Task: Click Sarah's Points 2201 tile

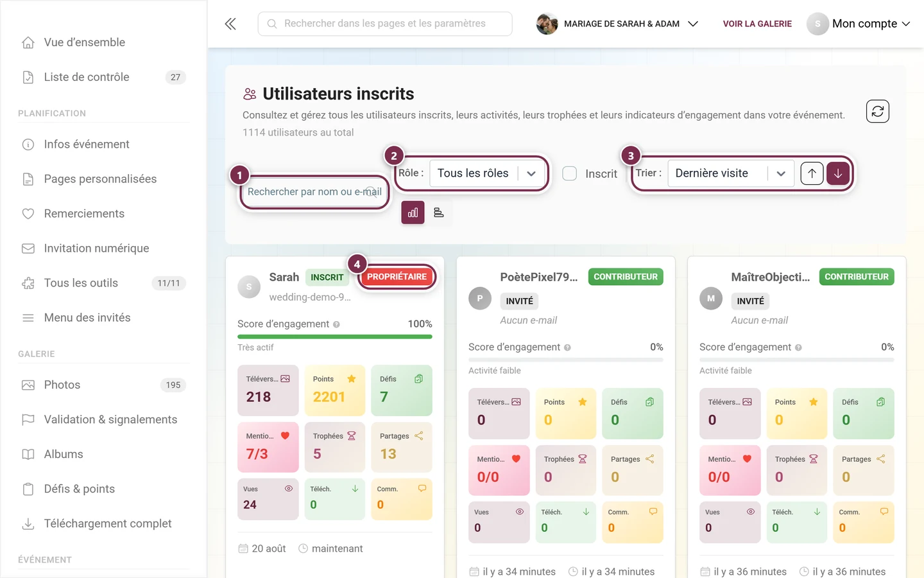Action: tap(335, 390)
